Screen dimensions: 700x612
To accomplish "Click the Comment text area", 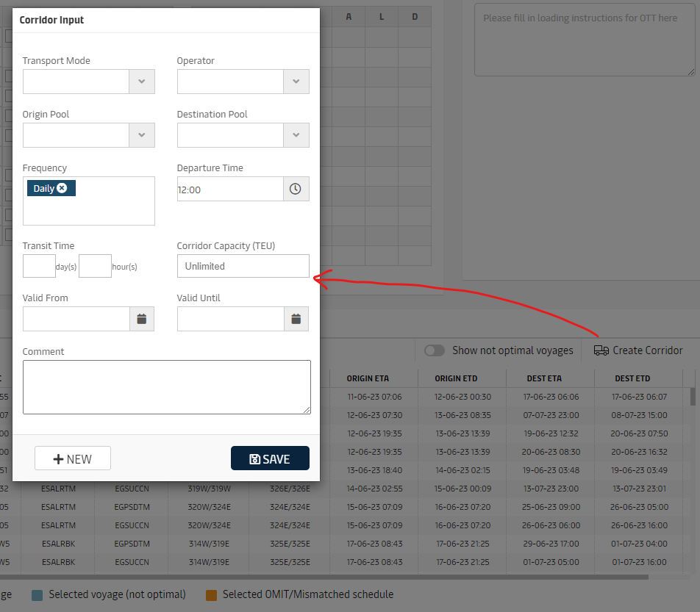I will pyautogui.click(x=166, y=387).
